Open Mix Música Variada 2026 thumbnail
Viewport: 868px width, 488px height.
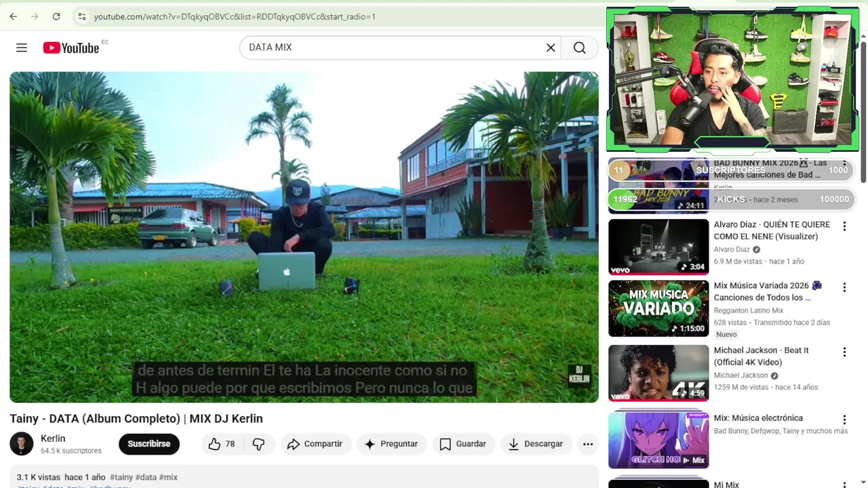pos(658,308)
